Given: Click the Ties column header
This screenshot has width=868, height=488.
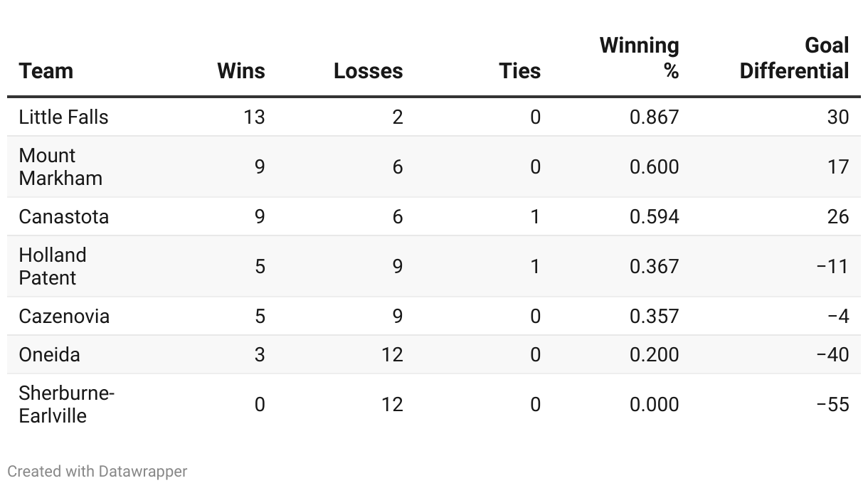Looking at the screenshot, I should tap(519, 71).
